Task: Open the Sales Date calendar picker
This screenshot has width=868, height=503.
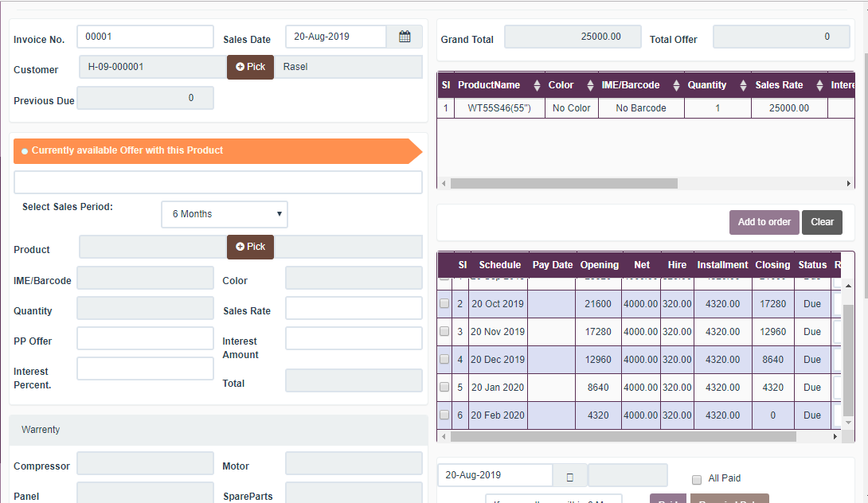Action: coord(405,36)
